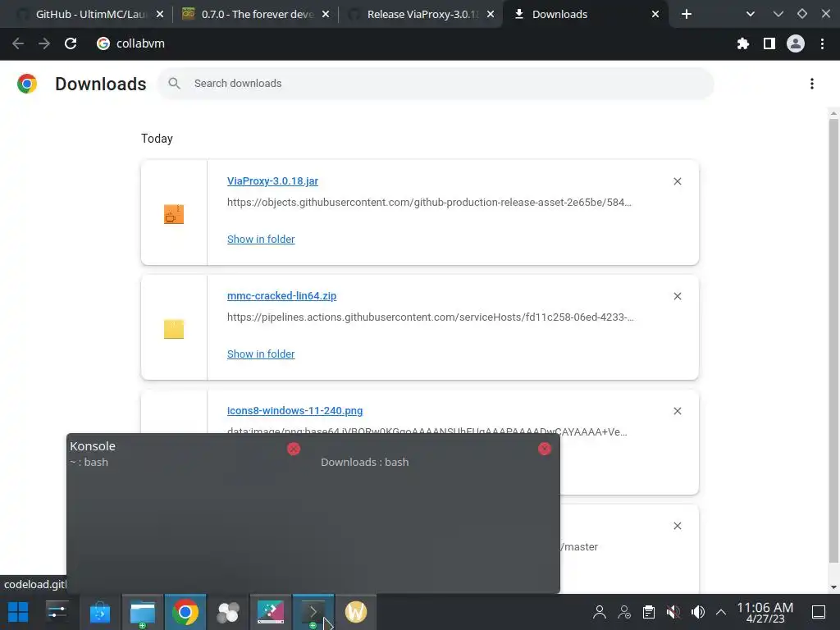Open the volume speaker tray icon
The width and height of the screenshot is (840, 630).
pos(697,612)
